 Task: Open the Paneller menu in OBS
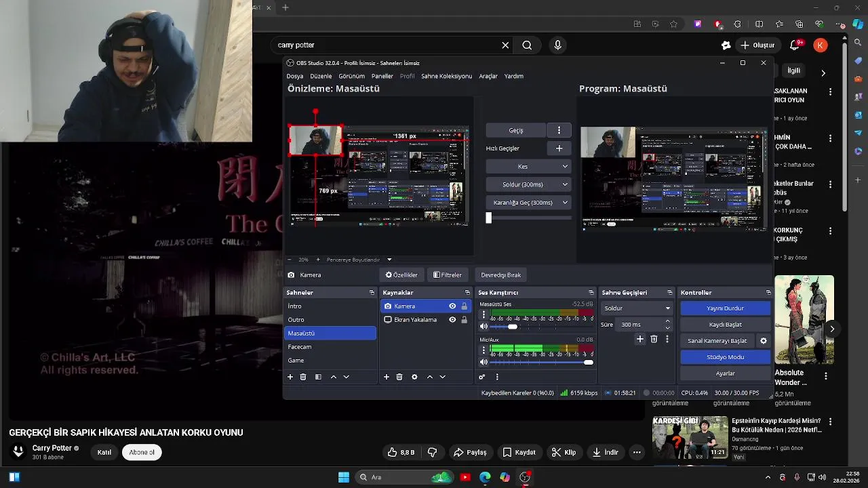click(x=382, y=76)
